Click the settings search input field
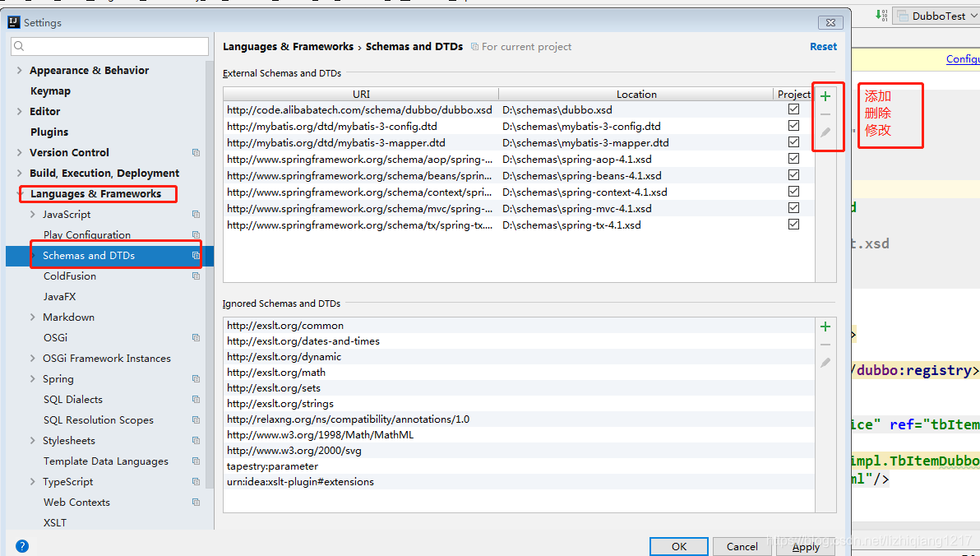Image resolution: width=980 pixels, height=556 pixels. [x=110, y=46]
